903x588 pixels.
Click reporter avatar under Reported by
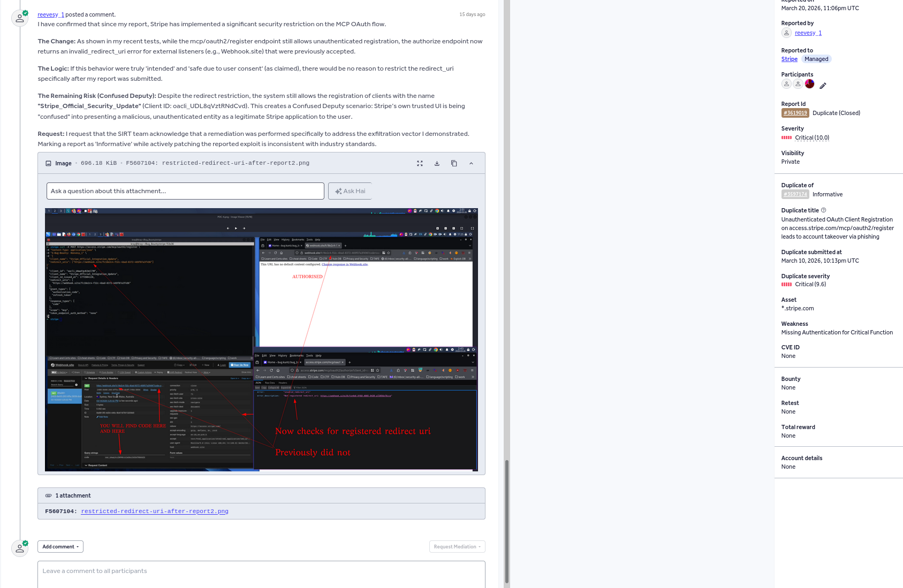tap(786, 33)
